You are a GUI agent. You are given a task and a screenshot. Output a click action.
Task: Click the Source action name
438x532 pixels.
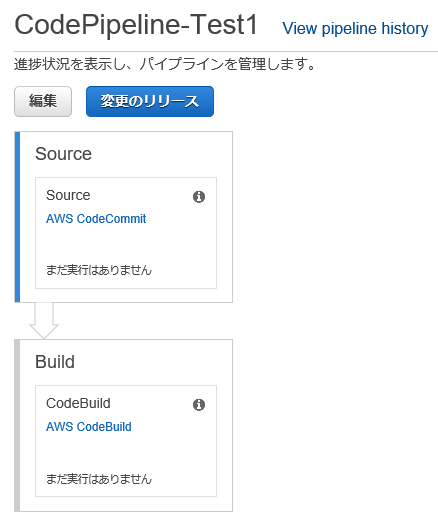point(68,195)
